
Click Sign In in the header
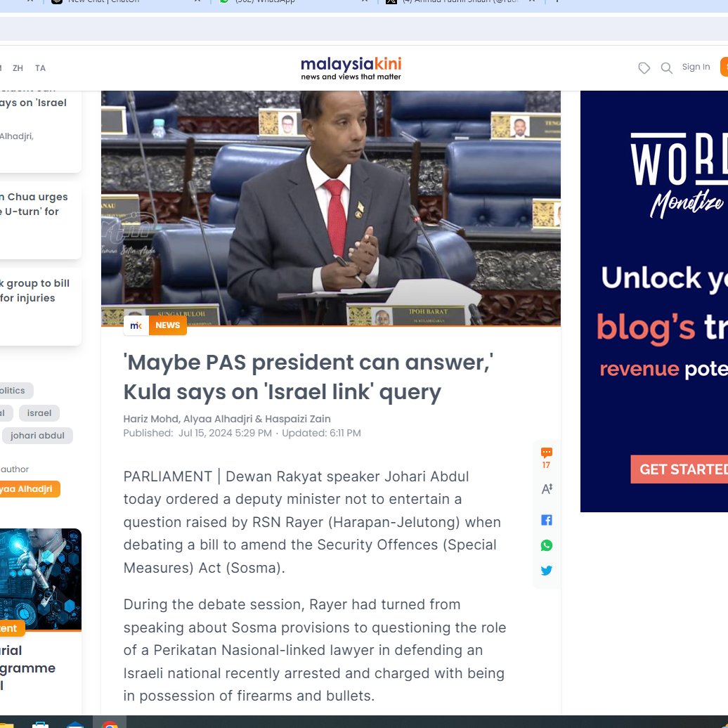point(696,67)
